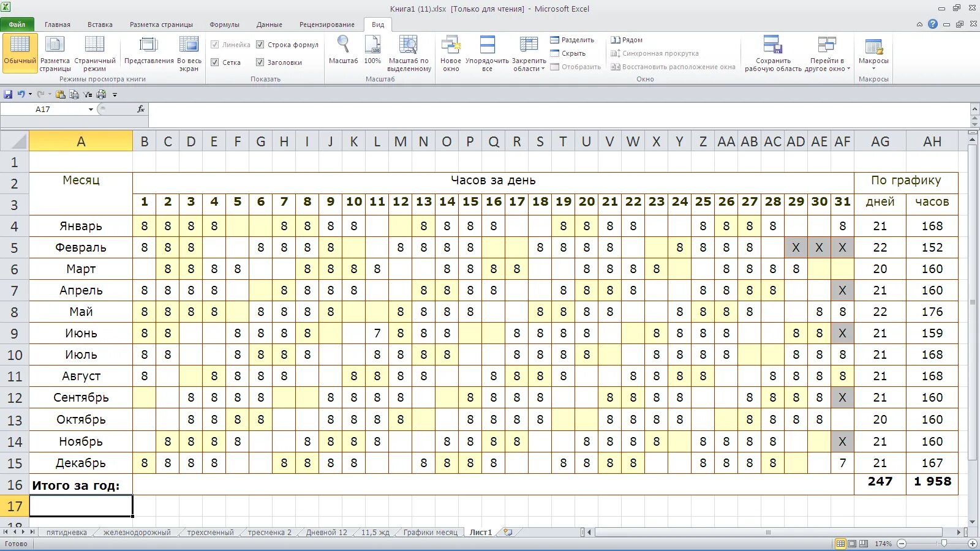Click the filter icon in quick access toolbar

tap(88, 94)
